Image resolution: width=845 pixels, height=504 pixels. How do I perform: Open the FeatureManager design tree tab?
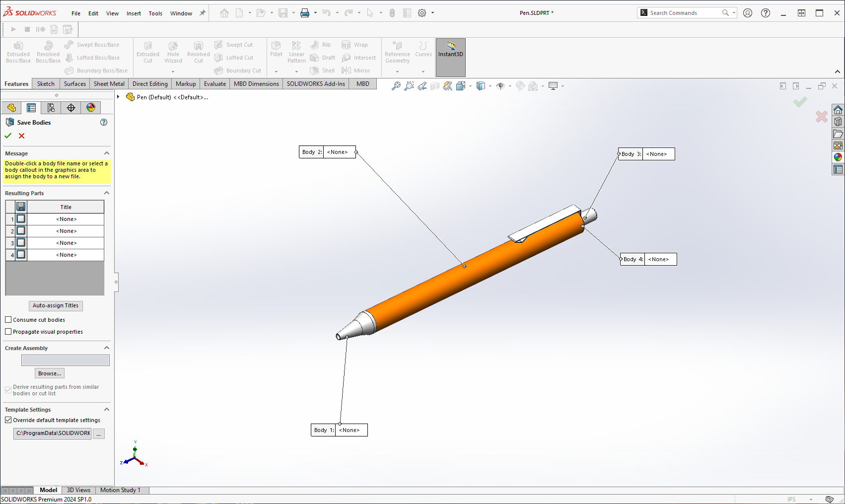(x=11, y=108)
